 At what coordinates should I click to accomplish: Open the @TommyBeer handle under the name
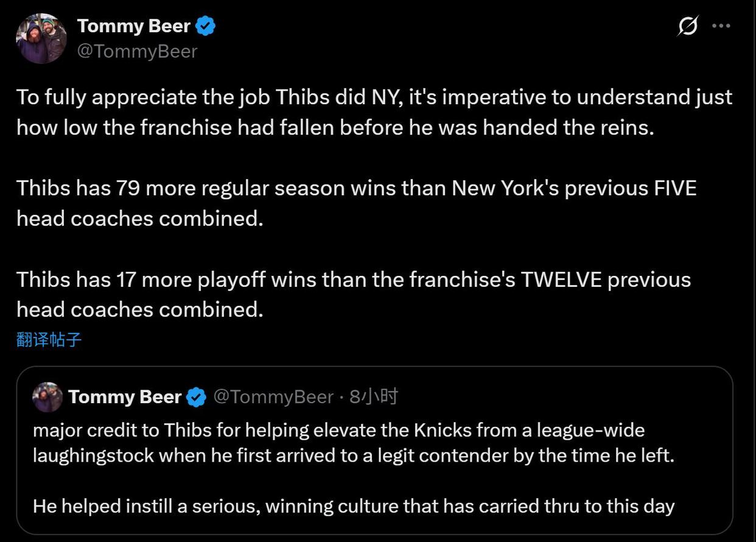(x=138, y=52)
